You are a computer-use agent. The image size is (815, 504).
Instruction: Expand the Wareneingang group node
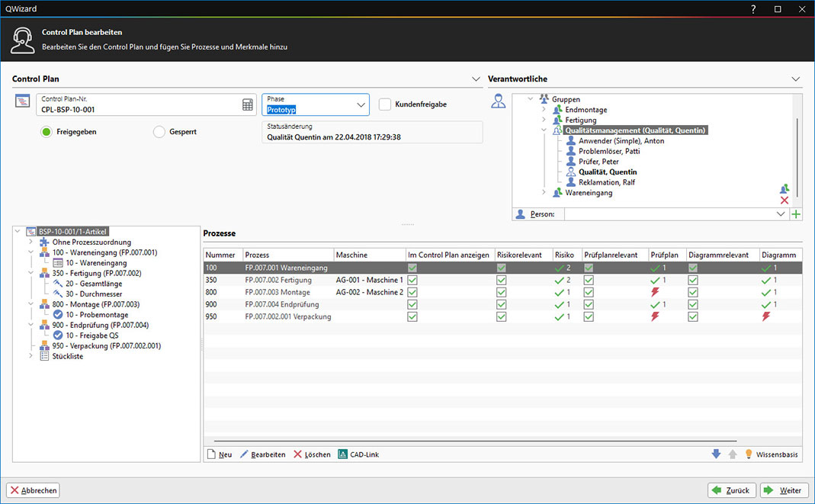point(544,193)
